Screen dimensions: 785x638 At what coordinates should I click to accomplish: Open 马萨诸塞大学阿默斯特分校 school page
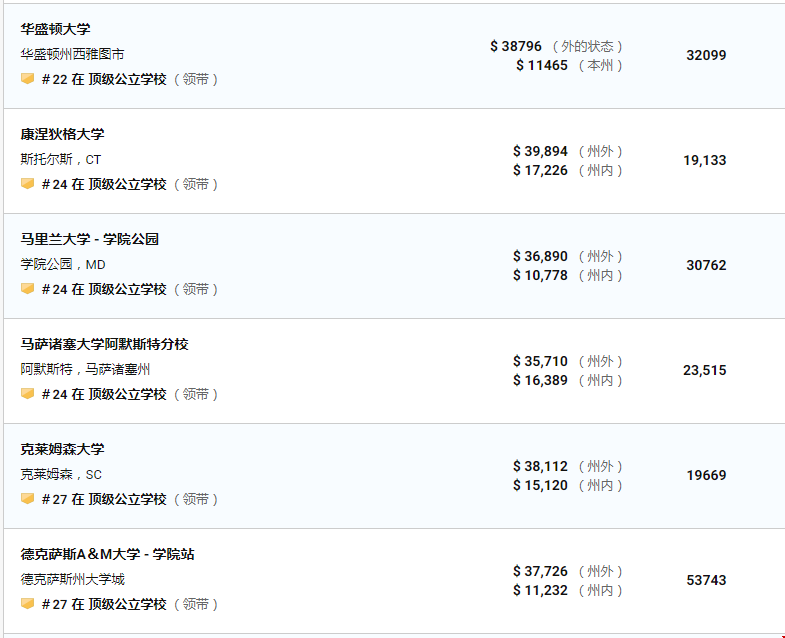coord(104,344)
